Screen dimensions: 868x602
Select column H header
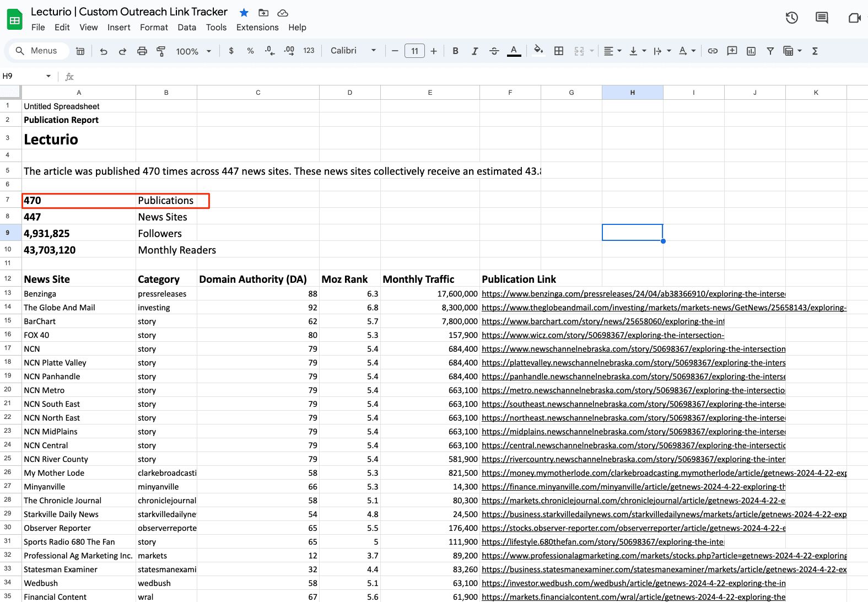pyautogui.click(x=632, y=93)
